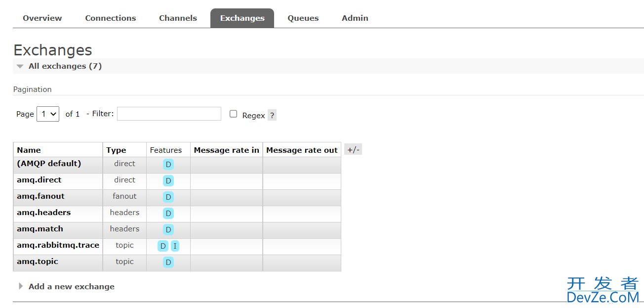Open the Page number dropdown

(48, 114)
